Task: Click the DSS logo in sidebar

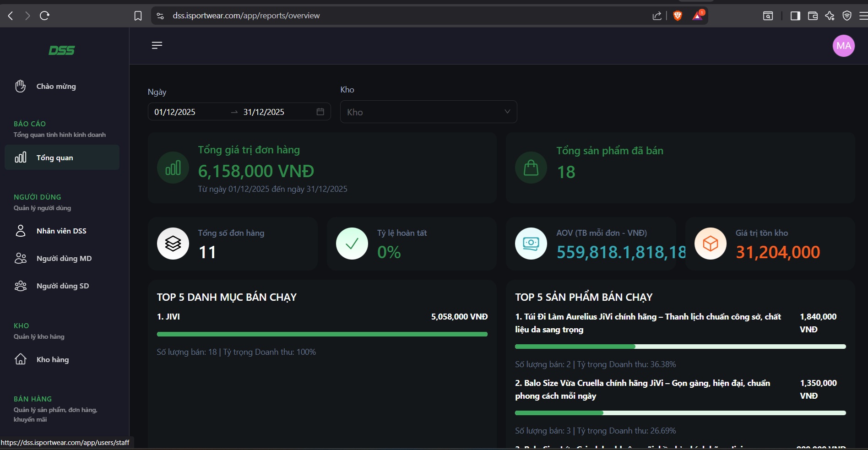Action: pos(62,50)
